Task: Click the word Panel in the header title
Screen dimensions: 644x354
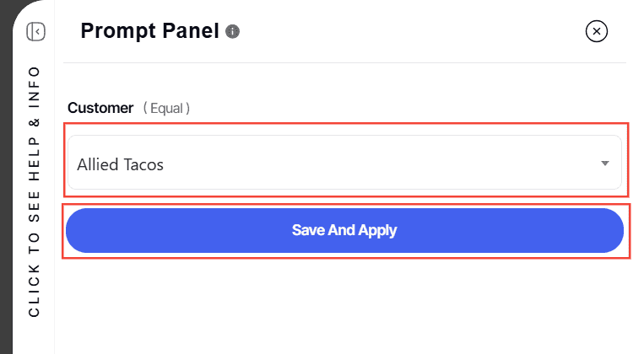Action: pos(189,32)
